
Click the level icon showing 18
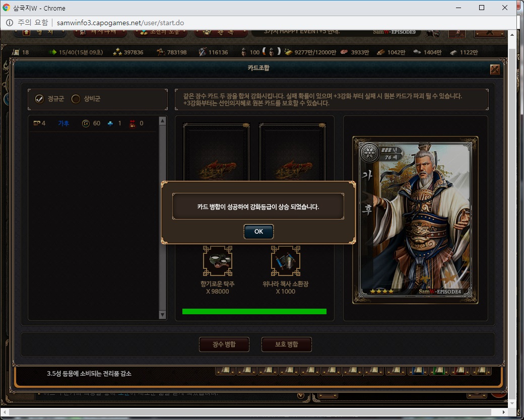click(x=16, y=52)
